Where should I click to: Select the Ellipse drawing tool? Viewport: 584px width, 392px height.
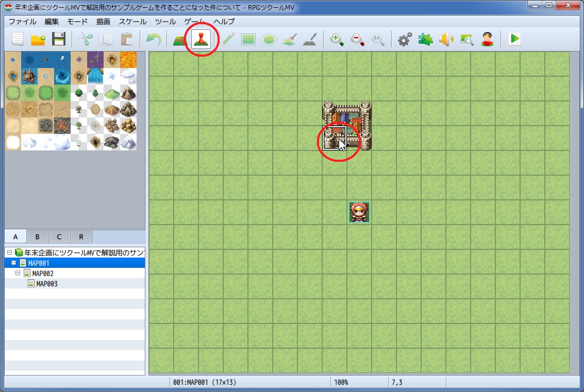tap(269, 39)
